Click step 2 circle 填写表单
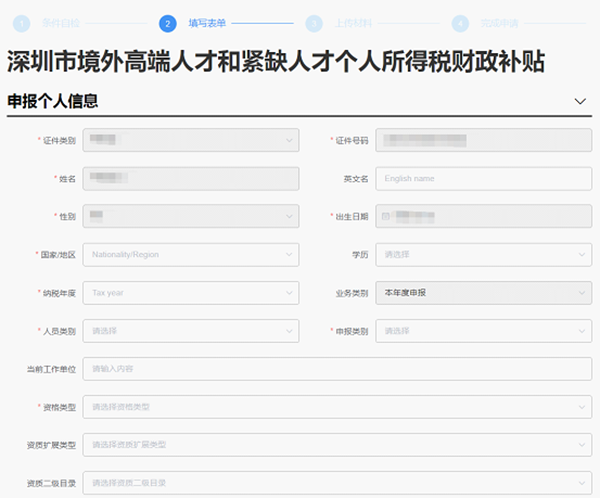This screenshot has height=498, width=600. coord(168,24)
